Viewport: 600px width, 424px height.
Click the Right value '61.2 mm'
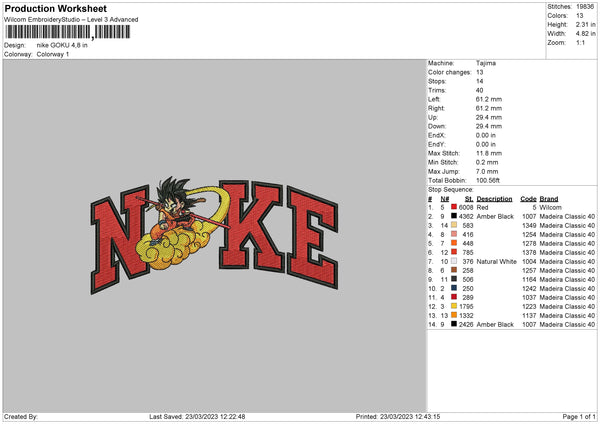[489, 108]
